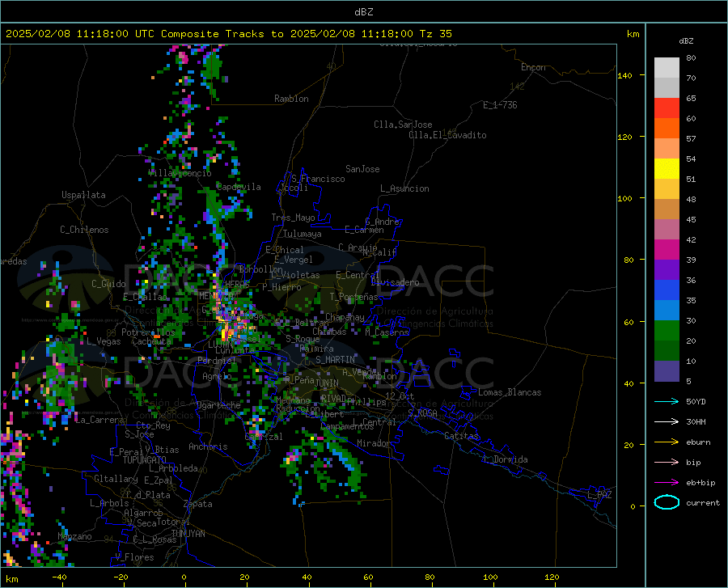
Task: Click the 'JUNIN' map label
Action: coord(327,383)
